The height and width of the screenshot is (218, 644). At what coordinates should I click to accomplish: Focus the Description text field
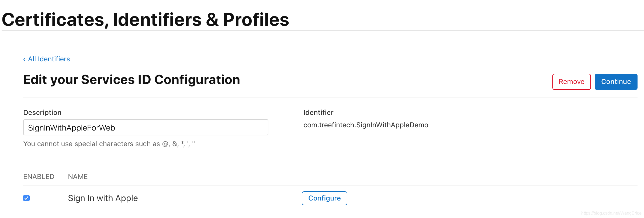pos(146,127)
